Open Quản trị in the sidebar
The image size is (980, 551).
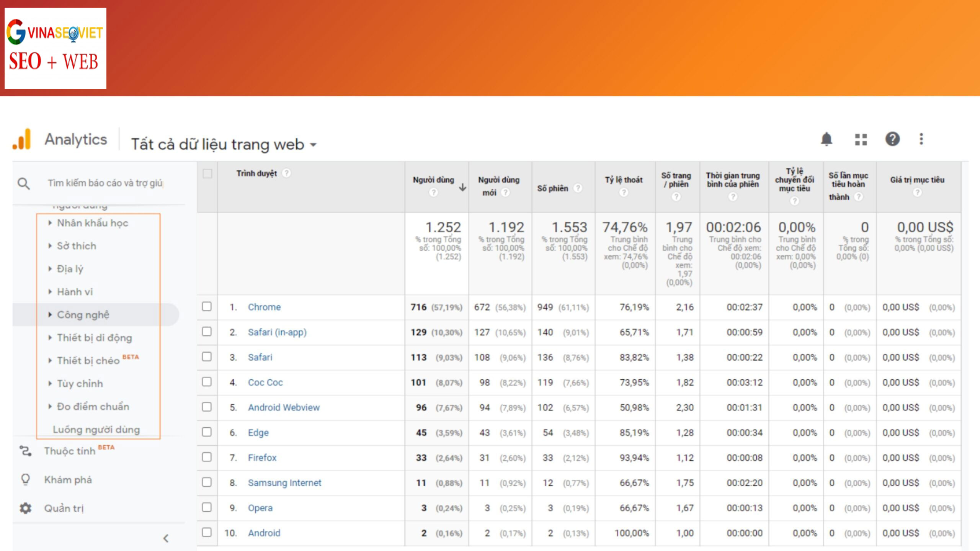(x=64, y=508)
